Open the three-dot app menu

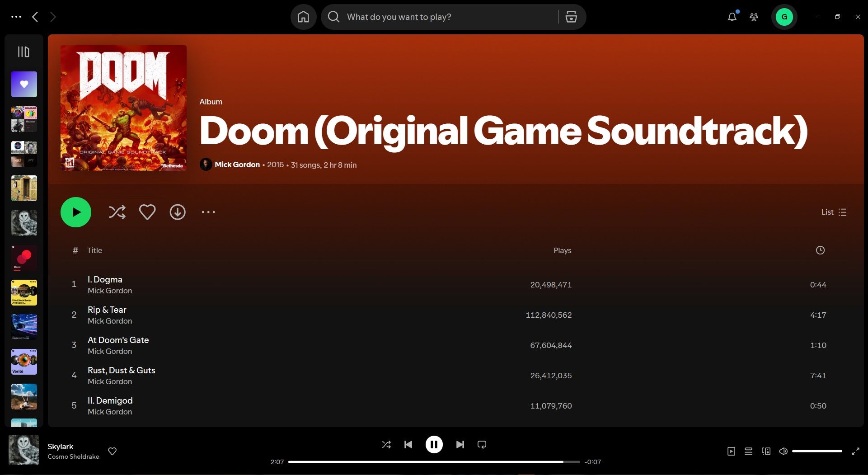pos(16,17)
